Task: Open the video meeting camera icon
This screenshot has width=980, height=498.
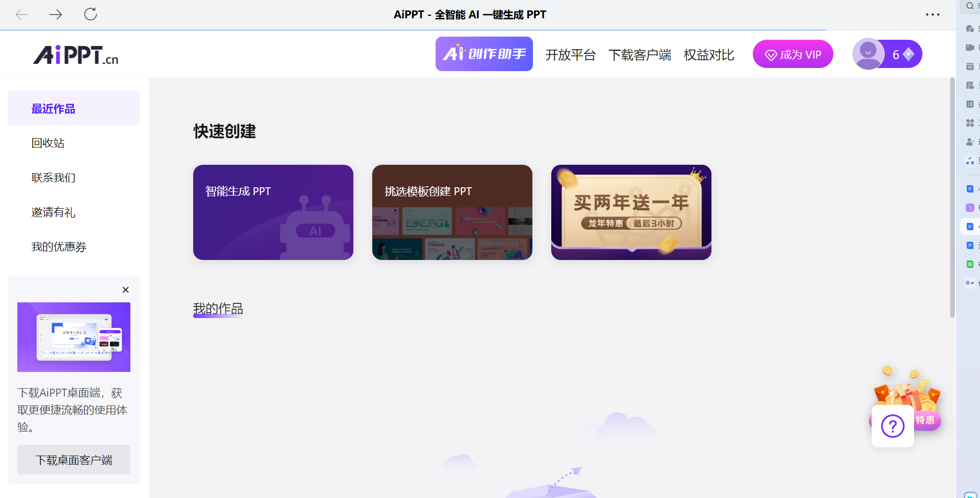Action: tap(970, 48)
